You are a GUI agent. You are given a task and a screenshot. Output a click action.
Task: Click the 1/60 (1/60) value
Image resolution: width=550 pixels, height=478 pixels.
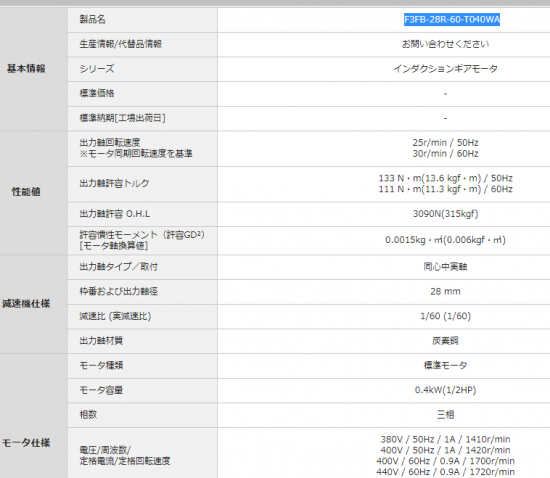(445, 316)
